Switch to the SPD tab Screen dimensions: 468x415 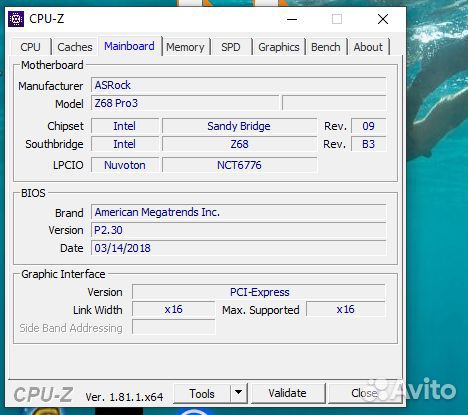pos(231,47)
